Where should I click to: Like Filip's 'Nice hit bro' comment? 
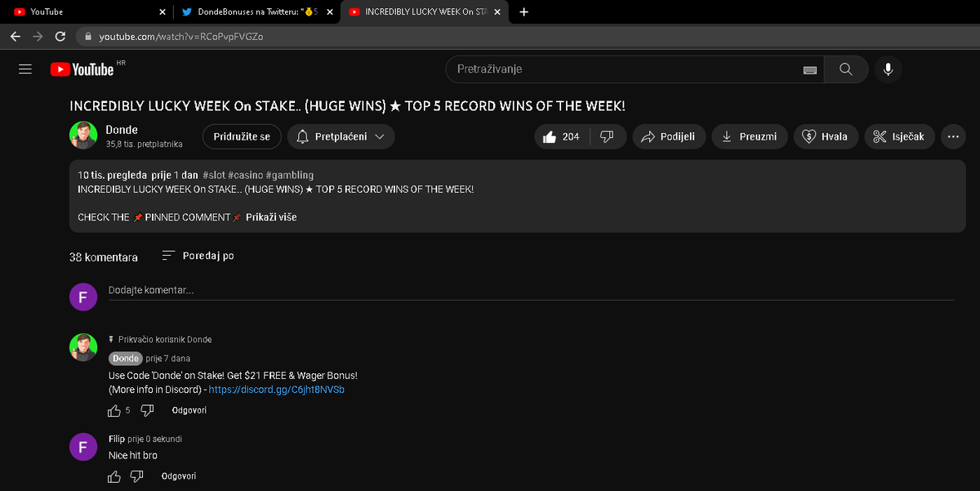pyautogui.click(x=114, y=476)
